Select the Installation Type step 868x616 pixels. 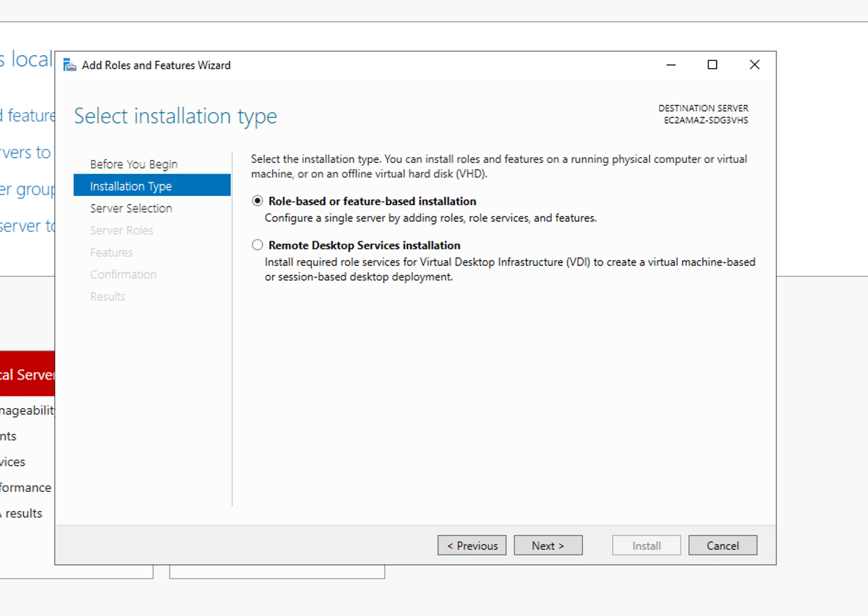152,185
